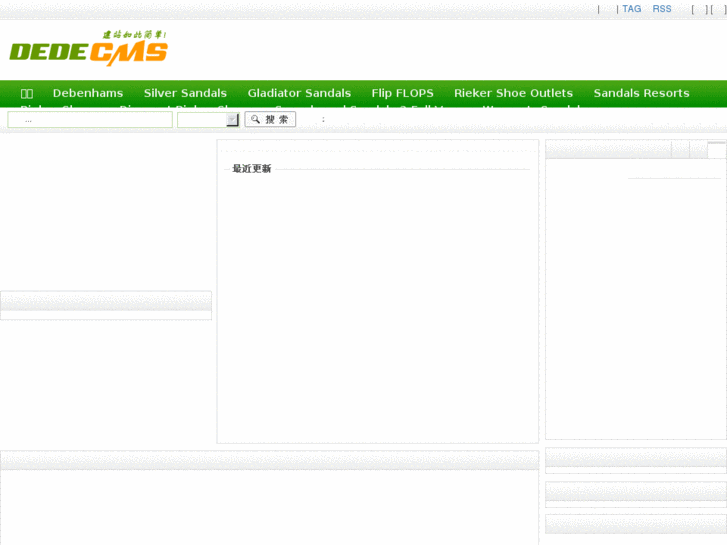Viewport: 727px width, 545px height.
Task: Select Rieker Shoe Outlets menu item
Action: pos(513,93)
